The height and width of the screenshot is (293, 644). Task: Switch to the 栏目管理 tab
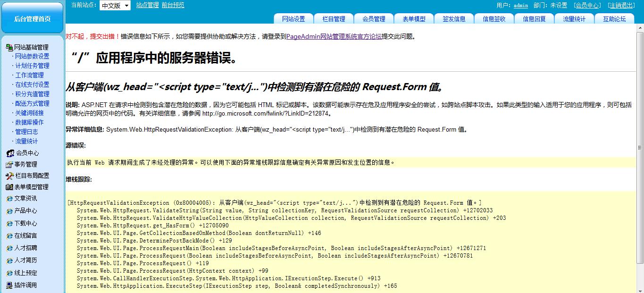click(x=334, y=19)
